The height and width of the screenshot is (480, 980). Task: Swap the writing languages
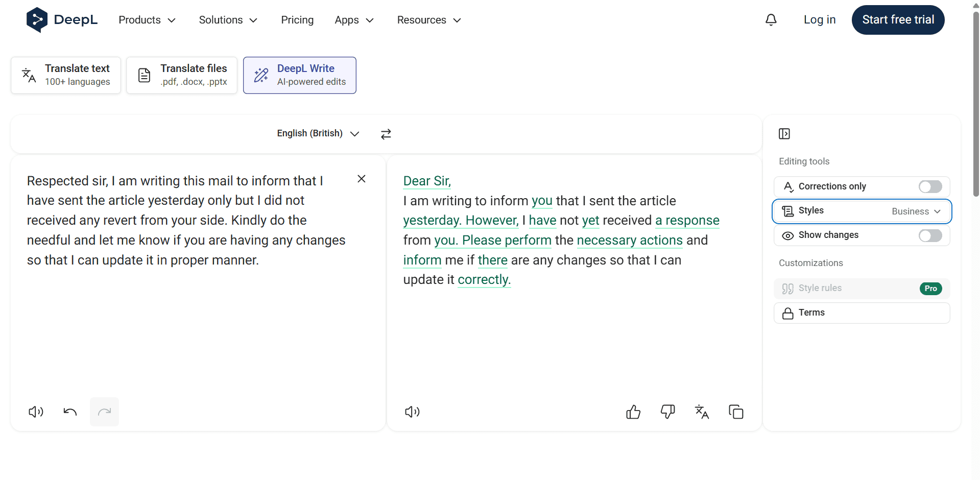click(x=386, y=134)
